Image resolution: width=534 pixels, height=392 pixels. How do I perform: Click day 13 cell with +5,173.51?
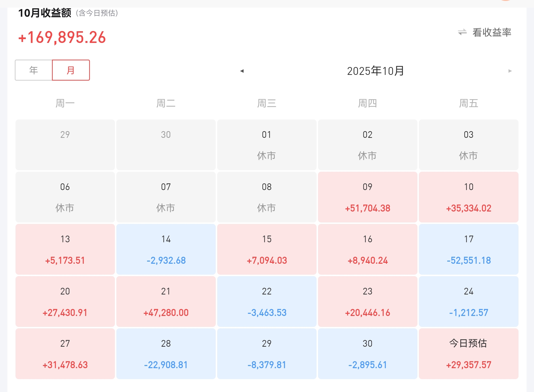tap(65, 249)
